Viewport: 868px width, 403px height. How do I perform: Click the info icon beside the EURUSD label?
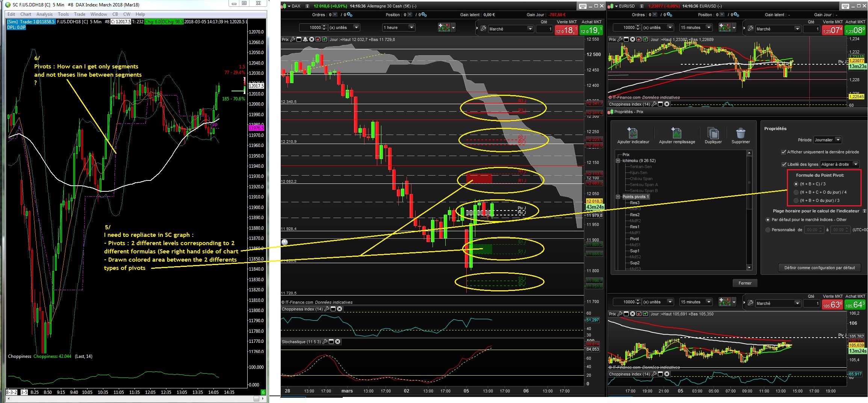point(642,6)
